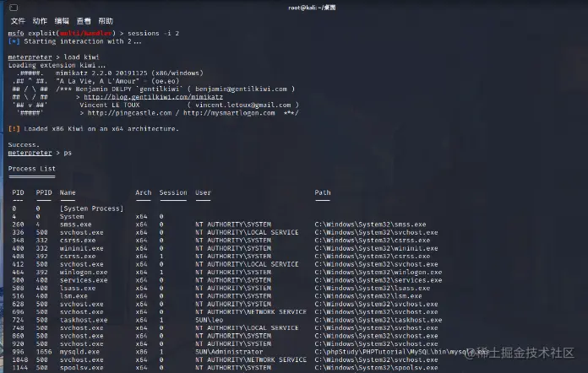Open the 动作 menu
This screenshot has width=588, height=373.
click(40, 21)
